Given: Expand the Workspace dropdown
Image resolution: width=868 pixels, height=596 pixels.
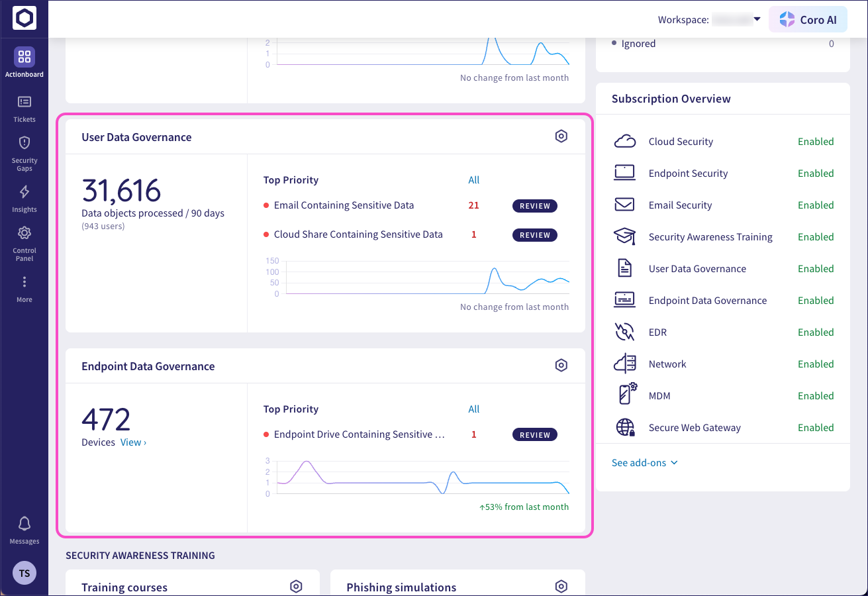Looking at the screenshot, I should (757, 19).
